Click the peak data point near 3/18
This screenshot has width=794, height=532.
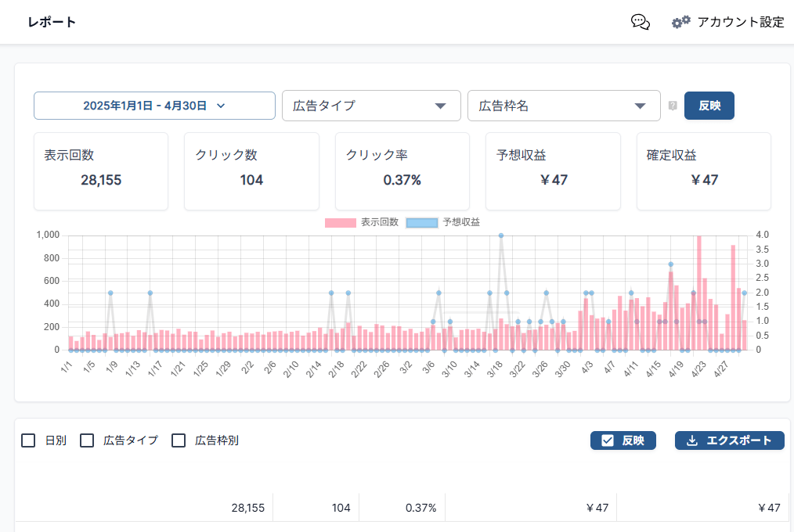click(501, 235)
